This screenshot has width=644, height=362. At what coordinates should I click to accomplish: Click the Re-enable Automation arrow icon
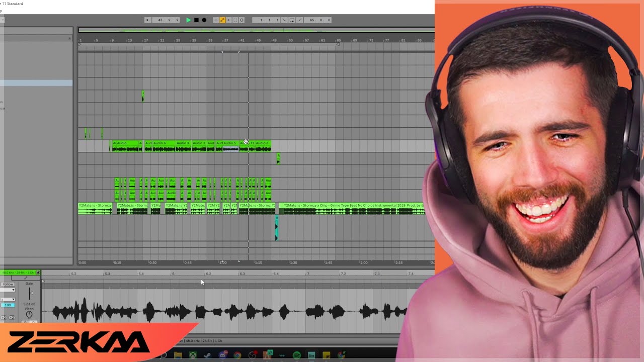click(229, 20)
